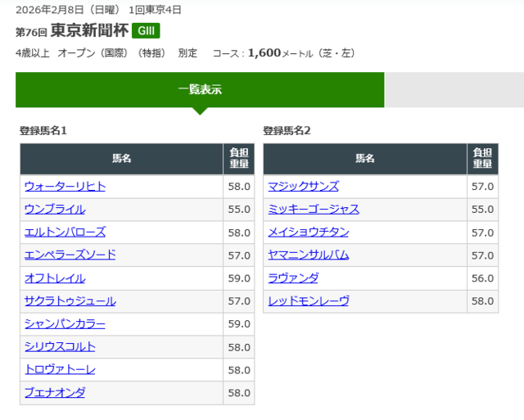The height and width of the screenshot is (420, 524).
Task: Click the ミッキーゴージャス entry
Action: (313, 209)
